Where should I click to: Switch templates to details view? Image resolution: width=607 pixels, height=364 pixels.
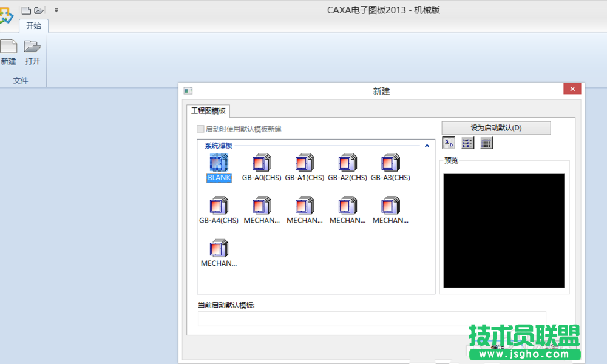tap(486, 143)
